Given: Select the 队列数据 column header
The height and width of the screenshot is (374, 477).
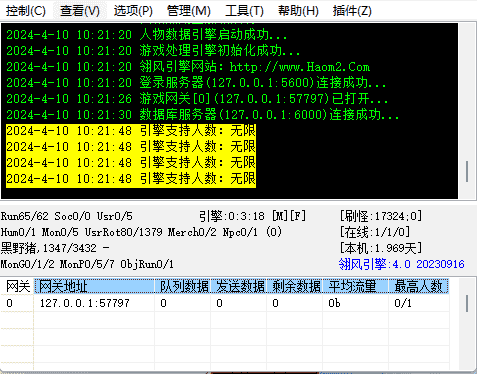Looking at the screenshot, I should coord(183,286).
